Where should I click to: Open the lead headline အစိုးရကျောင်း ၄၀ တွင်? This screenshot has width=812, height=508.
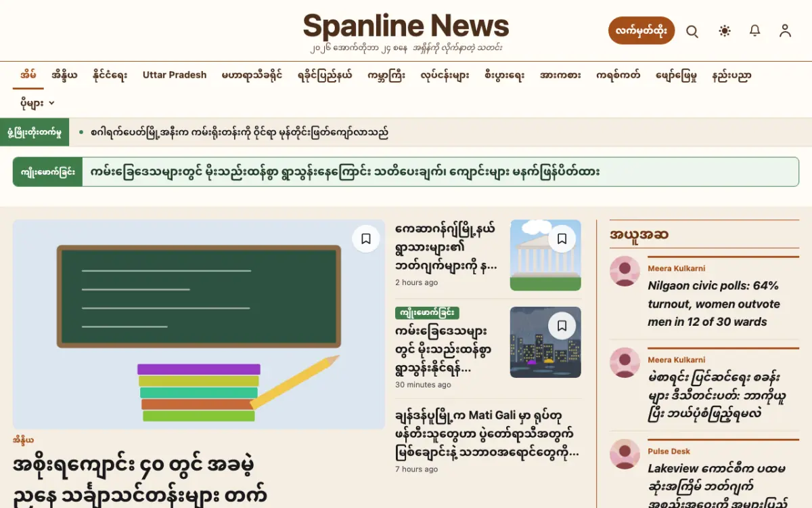140,480
